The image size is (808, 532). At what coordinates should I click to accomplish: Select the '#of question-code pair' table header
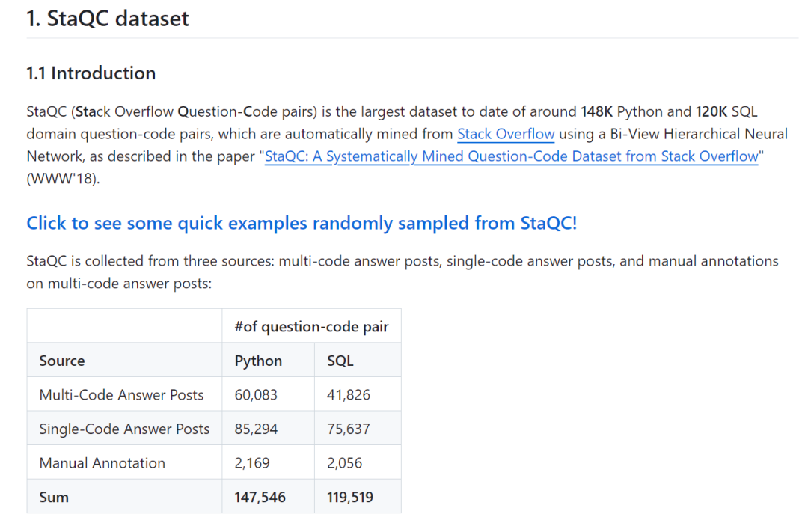click(311, 327)
